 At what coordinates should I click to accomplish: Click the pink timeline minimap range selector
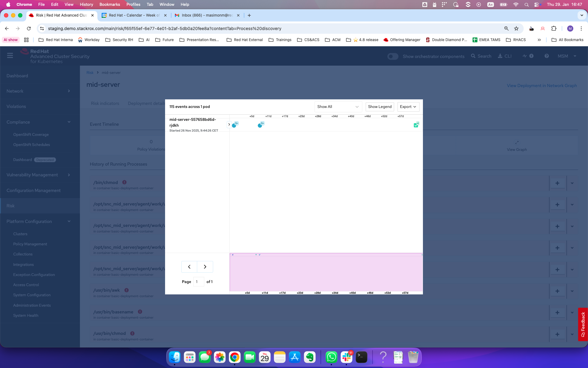(x=326, y=272)
